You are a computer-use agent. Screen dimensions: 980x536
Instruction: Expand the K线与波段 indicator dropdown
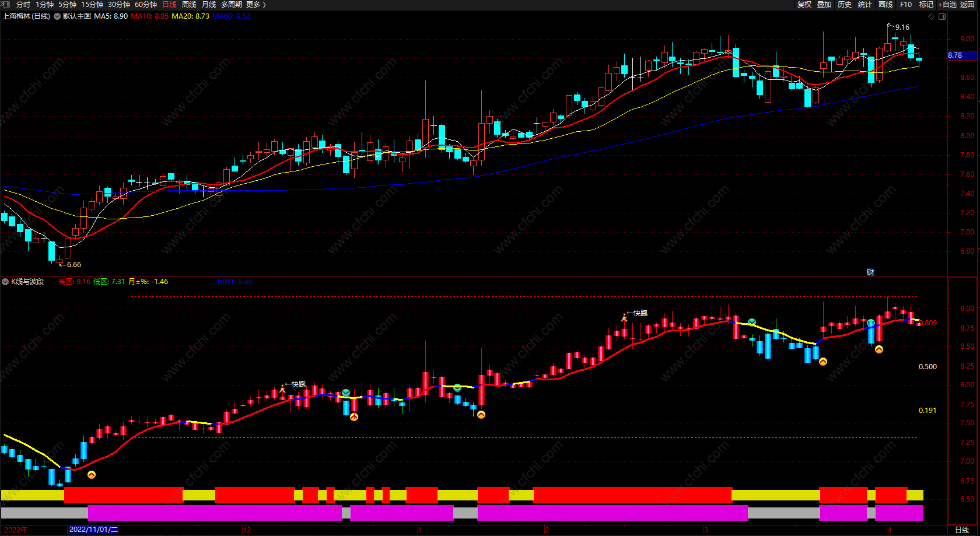(5, 282)
